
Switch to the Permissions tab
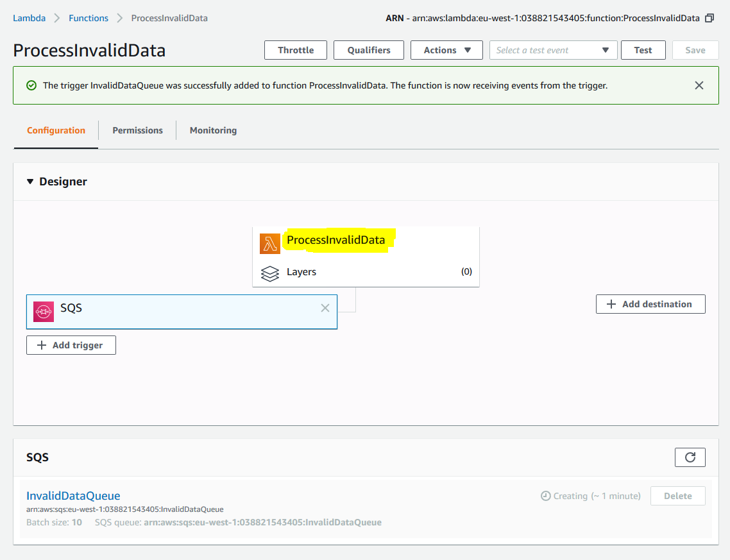point(137,130)
